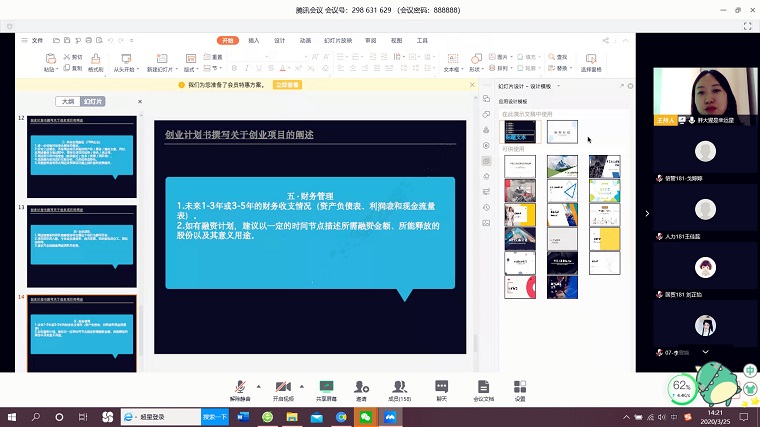Open the 聊天 chat panel
The width and height of the screenshot is (760, 427).
point(441,386)
